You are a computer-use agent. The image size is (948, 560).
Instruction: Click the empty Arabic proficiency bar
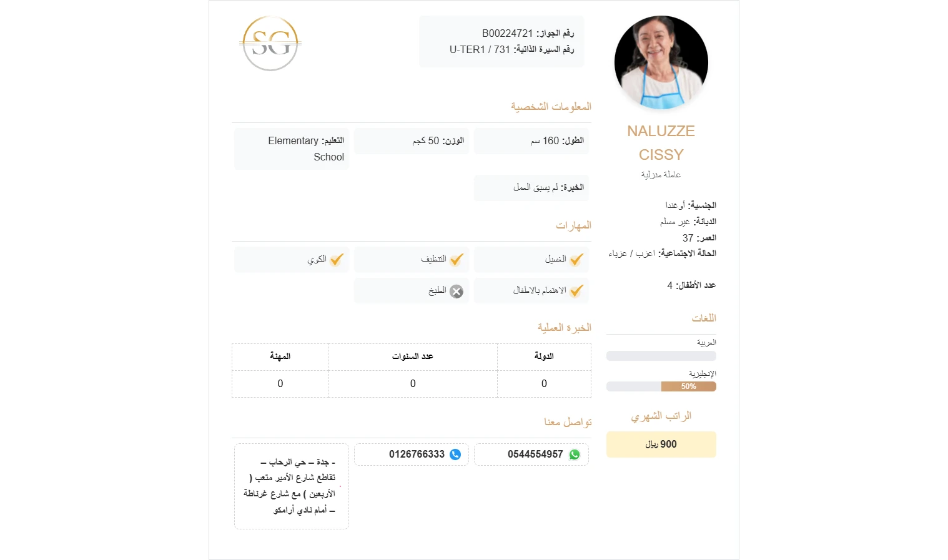pos(661,356)
